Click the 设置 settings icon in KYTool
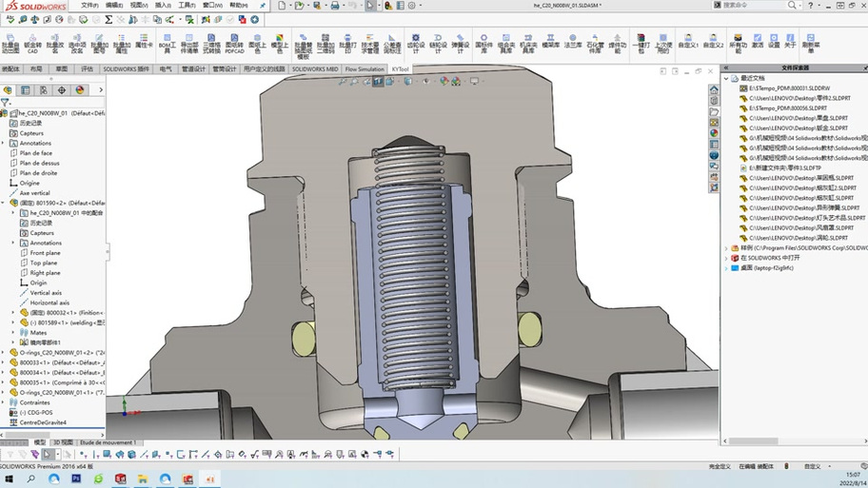868x488 pixels. (x=774, y=41)
